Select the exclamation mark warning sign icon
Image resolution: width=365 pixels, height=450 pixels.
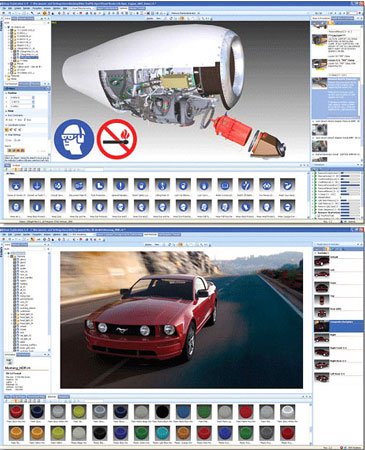coord(120,185)
